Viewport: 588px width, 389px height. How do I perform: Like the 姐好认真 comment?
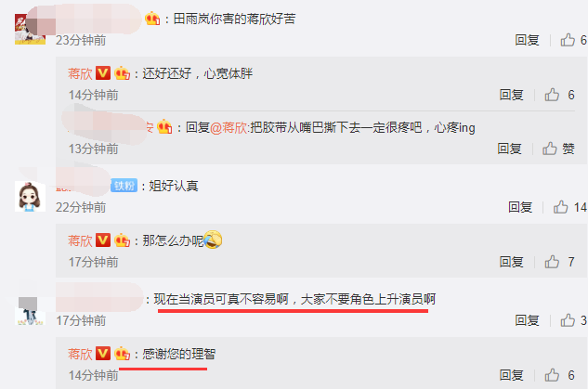[561, 207]
